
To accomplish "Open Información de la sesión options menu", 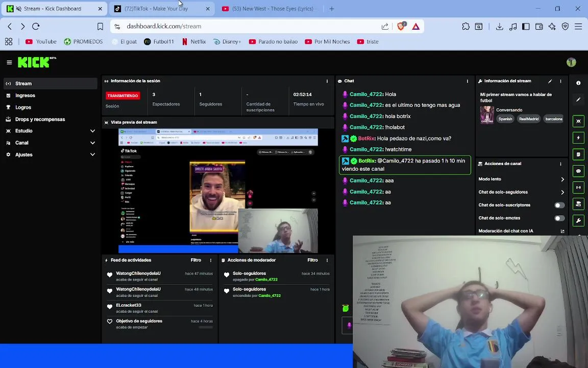I will click(327, 81).
